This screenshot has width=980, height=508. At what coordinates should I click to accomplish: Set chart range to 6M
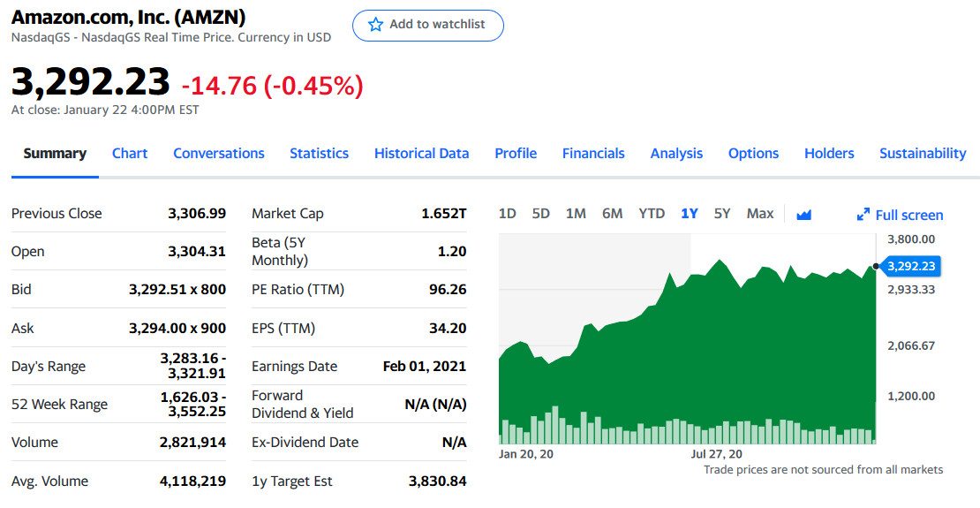pyautogui.click(x=613, y=213)
